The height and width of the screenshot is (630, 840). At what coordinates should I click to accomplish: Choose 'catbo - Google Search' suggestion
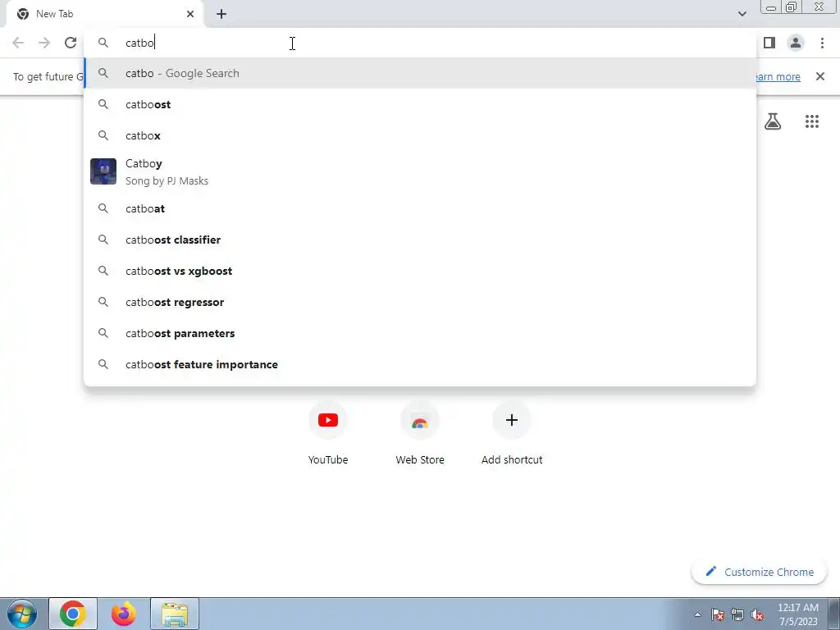point(420,73)
